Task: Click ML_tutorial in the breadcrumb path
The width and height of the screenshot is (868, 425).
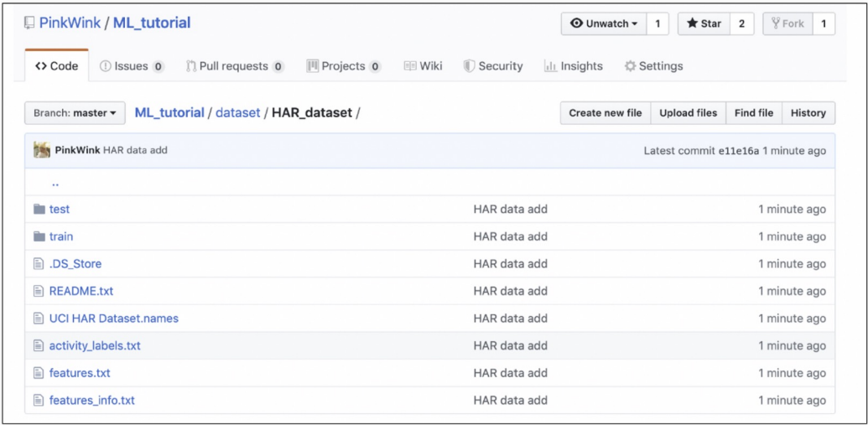Action: [169, 113]
